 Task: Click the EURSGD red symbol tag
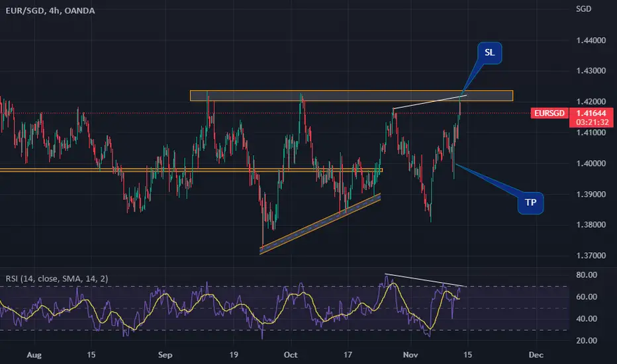(549, 113)
